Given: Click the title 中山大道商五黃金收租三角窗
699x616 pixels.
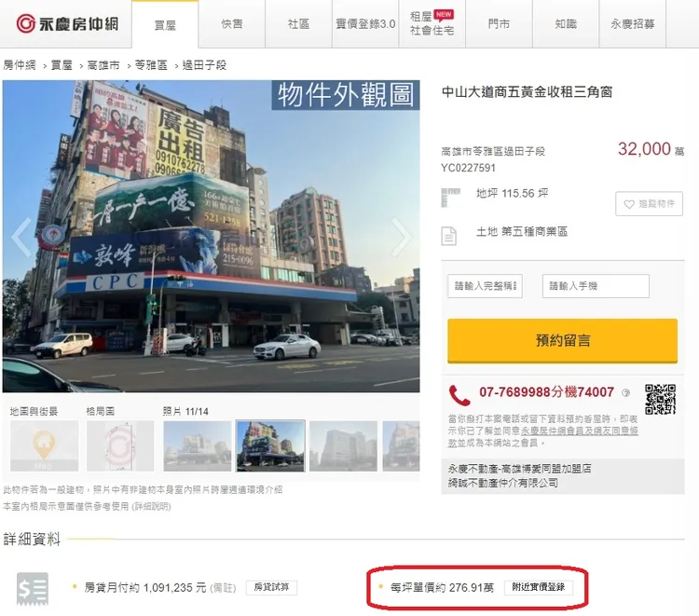Looking at the screenshot, I should click(527, 92).
